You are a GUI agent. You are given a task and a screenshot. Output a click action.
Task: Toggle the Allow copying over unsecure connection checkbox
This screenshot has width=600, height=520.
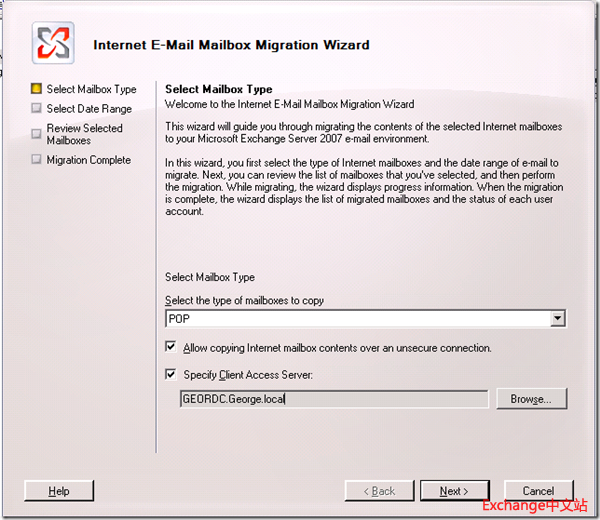click(x=172, y=348)
